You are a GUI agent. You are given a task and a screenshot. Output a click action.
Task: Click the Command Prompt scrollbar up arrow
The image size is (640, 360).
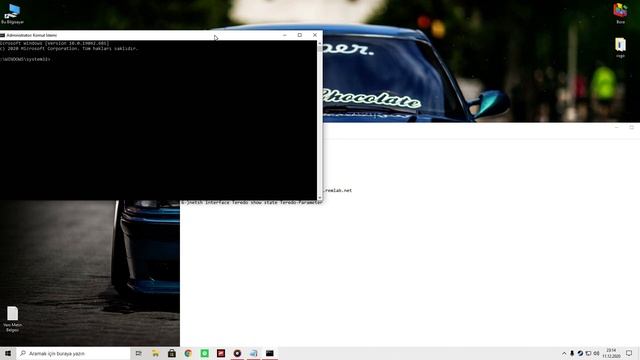[319, 43]
